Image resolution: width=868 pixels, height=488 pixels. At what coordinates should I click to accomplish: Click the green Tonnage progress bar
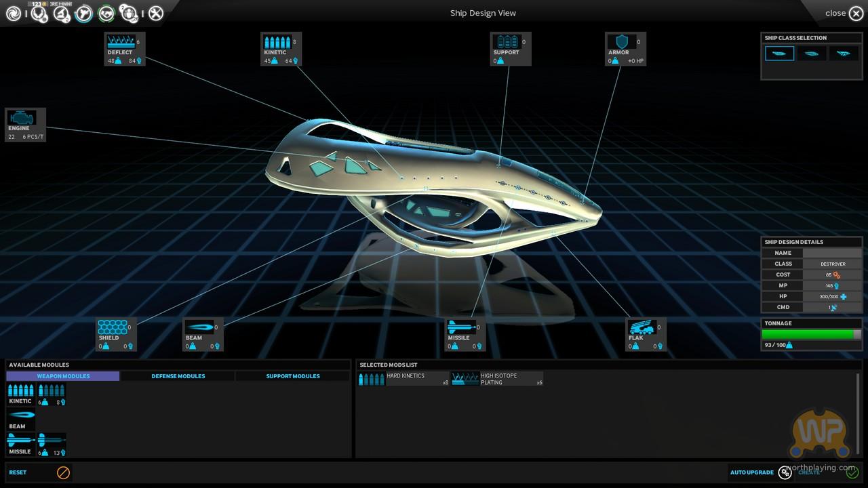pyautogui.click(x=807, y=334)
